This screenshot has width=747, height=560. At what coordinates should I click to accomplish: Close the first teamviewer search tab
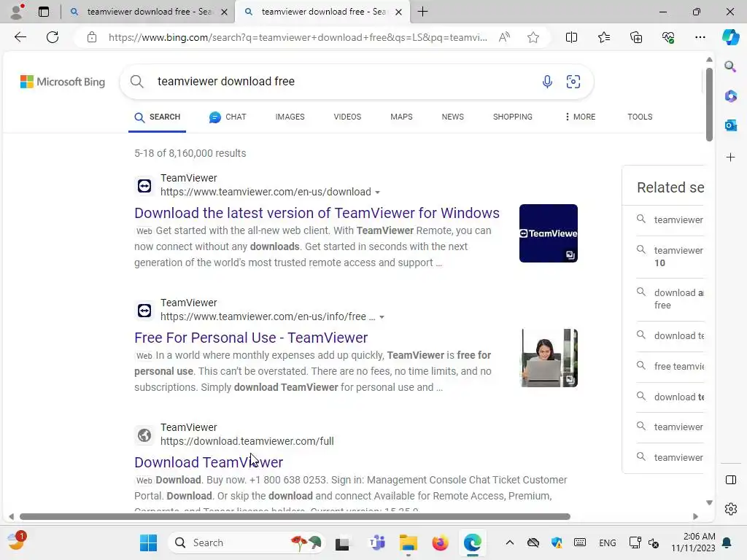click(x=225, y=12)
